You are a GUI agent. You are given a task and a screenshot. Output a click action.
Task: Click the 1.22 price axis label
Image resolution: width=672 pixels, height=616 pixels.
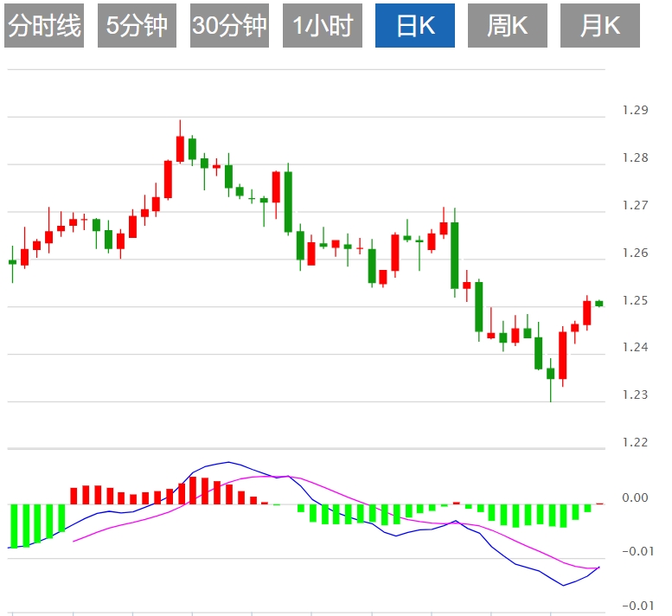pos(635,442)
